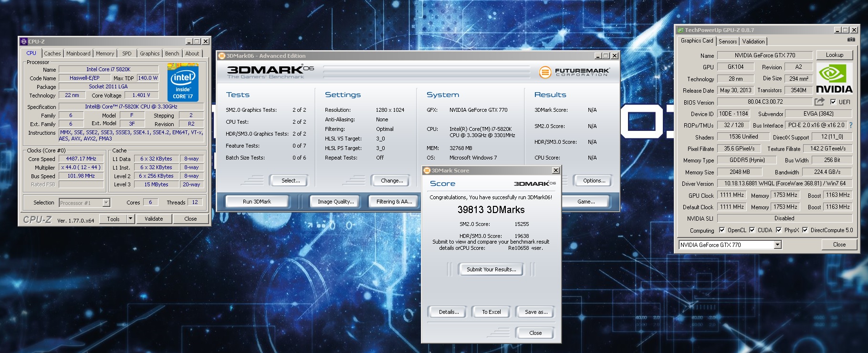868x353 pixels.
Task: Click the Multiplier value 'x 44.0 ( 12 - 44 )'
Action: [x=81, y=167]
